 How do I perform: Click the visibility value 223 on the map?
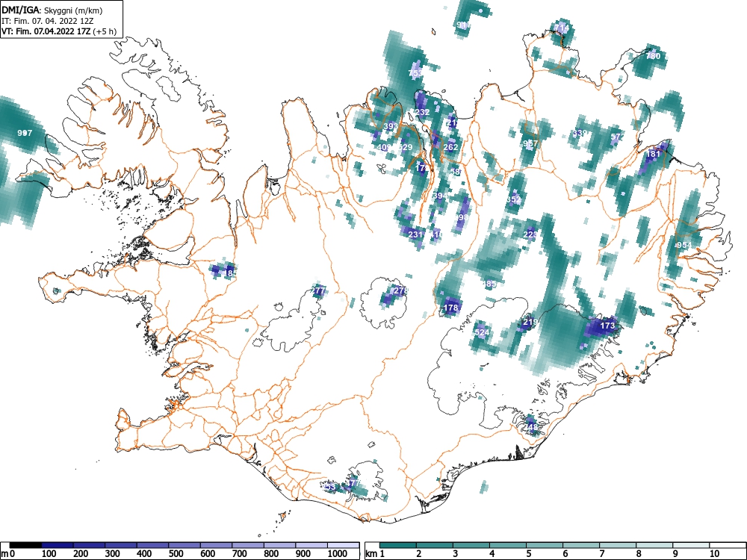(530, 234)
